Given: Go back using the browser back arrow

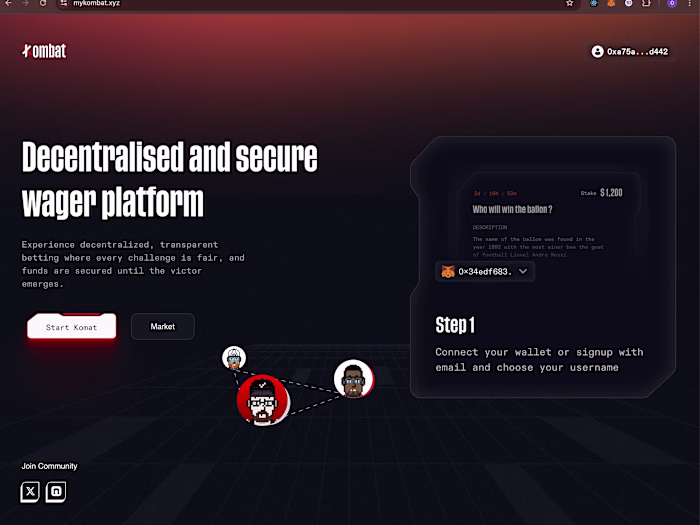Looking at the screenshot, I should (x=8, y=3).
